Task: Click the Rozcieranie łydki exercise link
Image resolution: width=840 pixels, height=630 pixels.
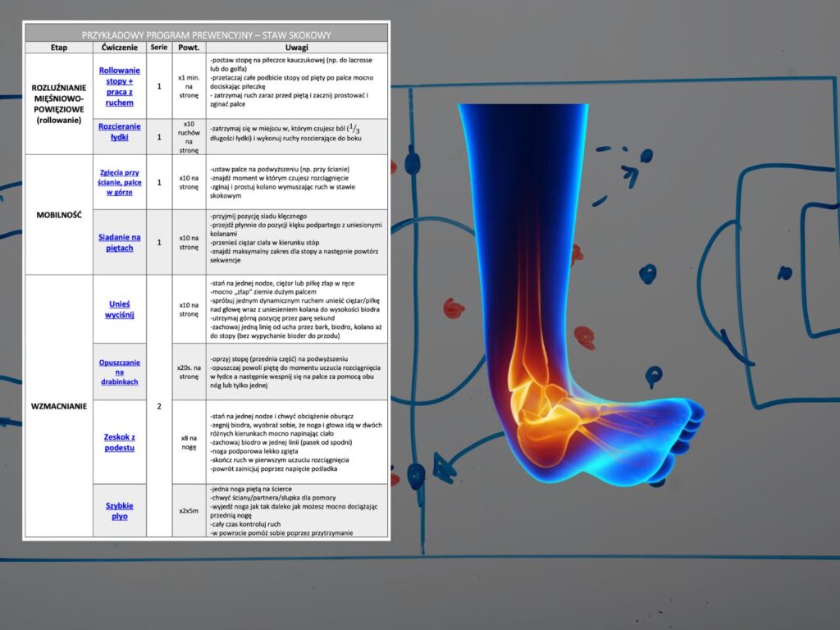Action: pos(120,131)
